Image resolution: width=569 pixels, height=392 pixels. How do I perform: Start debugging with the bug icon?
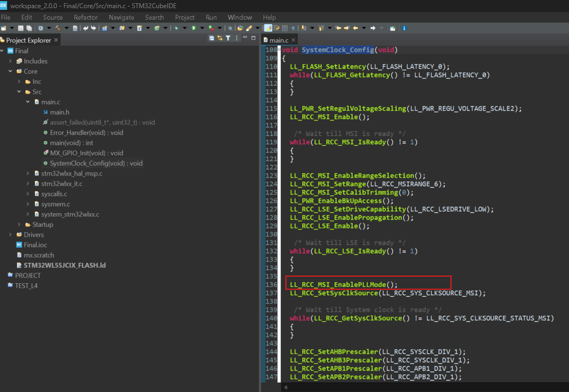coord(177,28)
